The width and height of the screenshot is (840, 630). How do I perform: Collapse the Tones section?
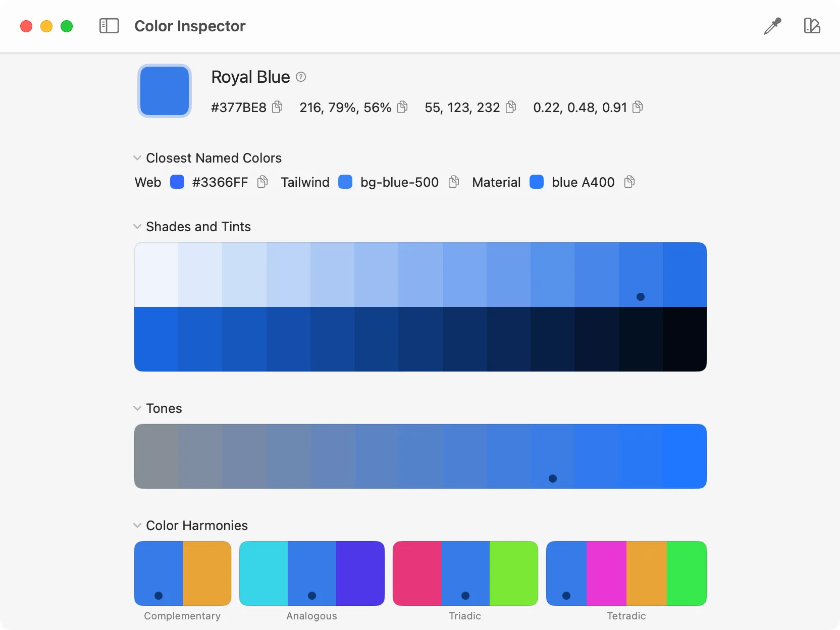(x=137, y=408)
